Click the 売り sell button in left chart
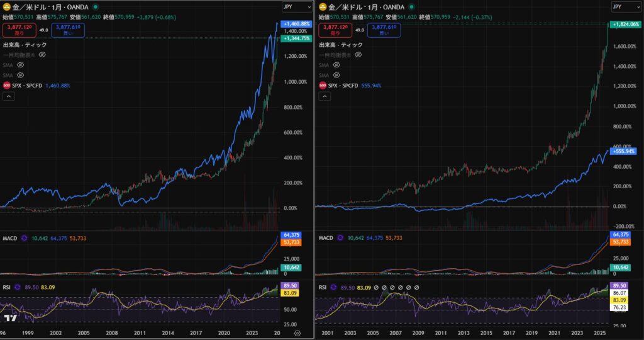Viewport: 644px width, 340px height. point(18,30)
